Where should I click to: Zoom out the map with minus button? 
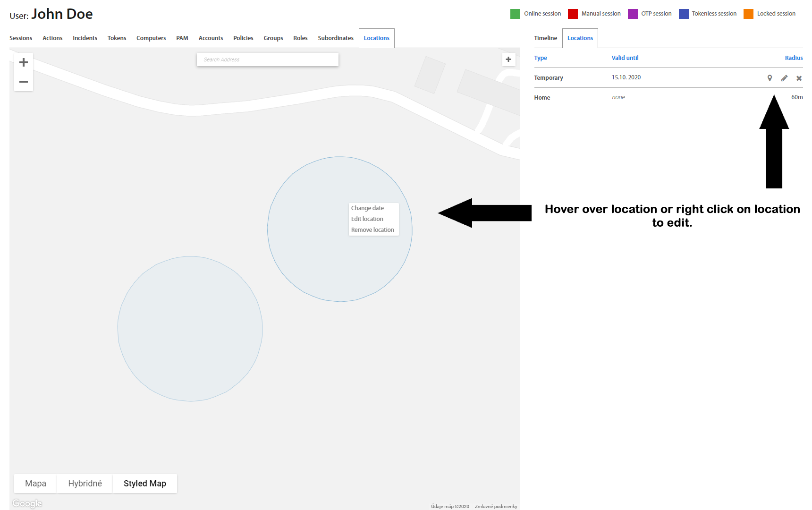(x=24, y=82)
